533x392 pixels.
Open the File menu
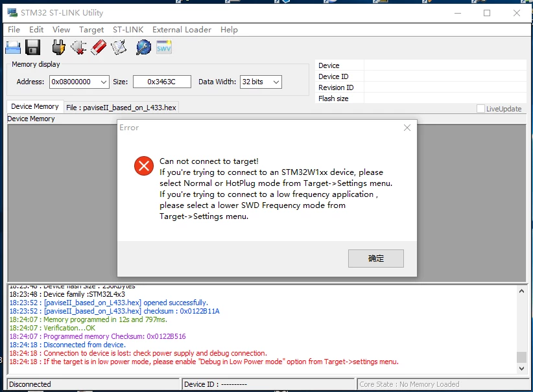[x=14, y=30]
